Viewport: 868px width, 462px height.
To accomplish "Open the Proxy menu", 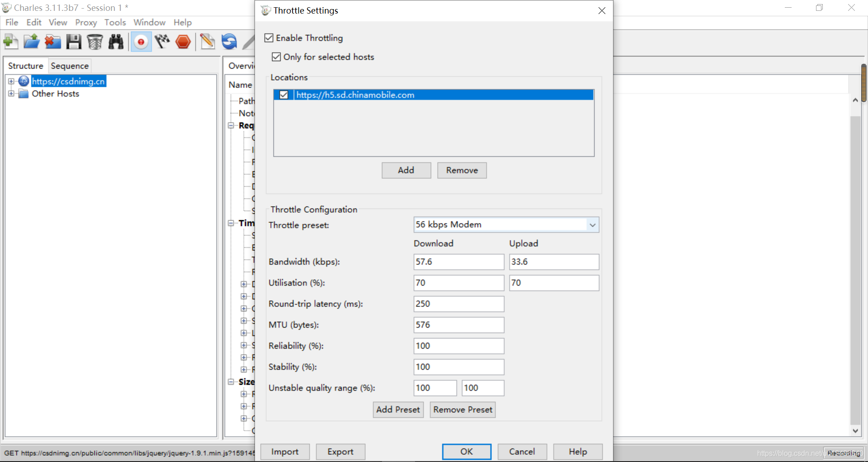I will (86, 22).
